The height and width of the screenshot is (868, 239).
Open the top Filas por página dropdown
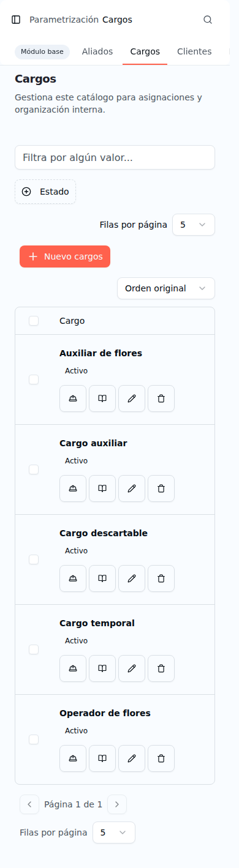194,225
